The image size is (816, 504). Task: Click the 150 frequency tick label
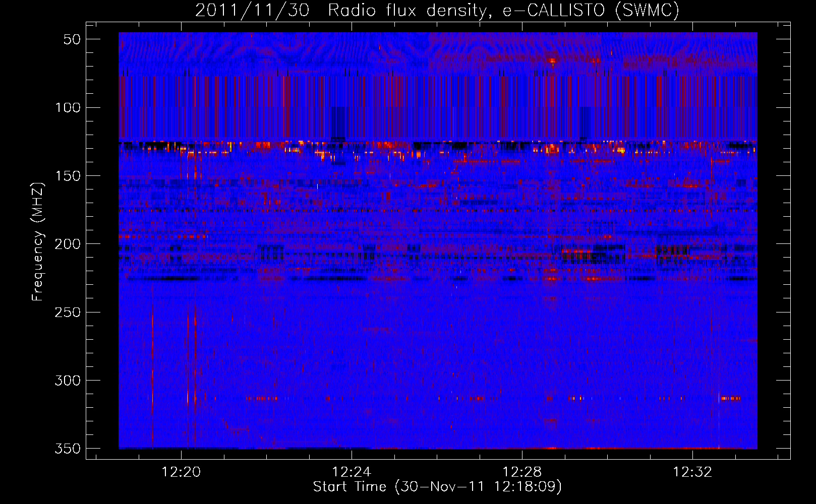(68, 176)
